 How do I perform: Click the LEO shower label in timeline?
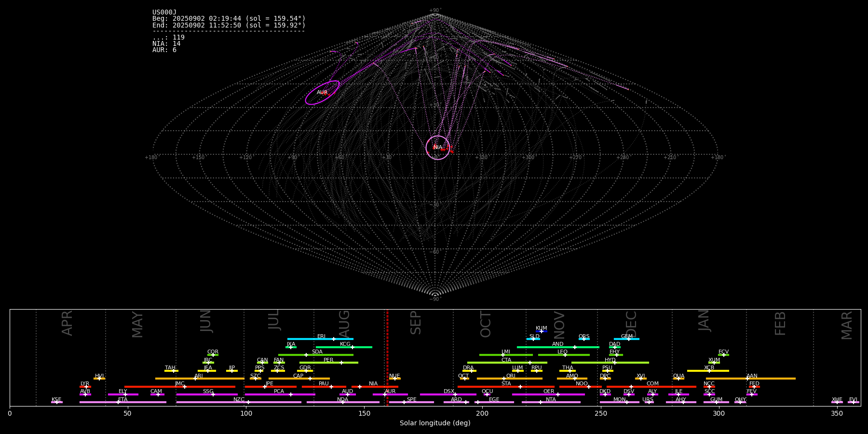[562, 352]
